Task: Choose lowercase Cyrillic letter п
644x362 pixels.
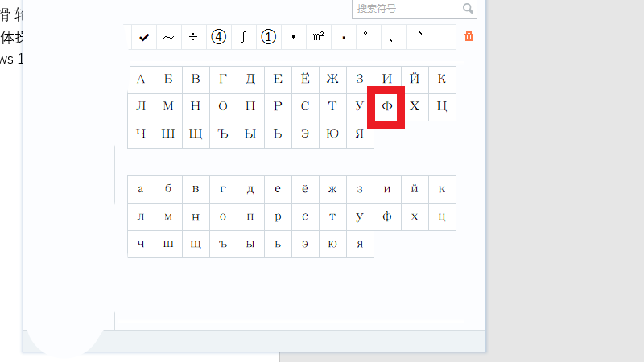Action: 250,216
